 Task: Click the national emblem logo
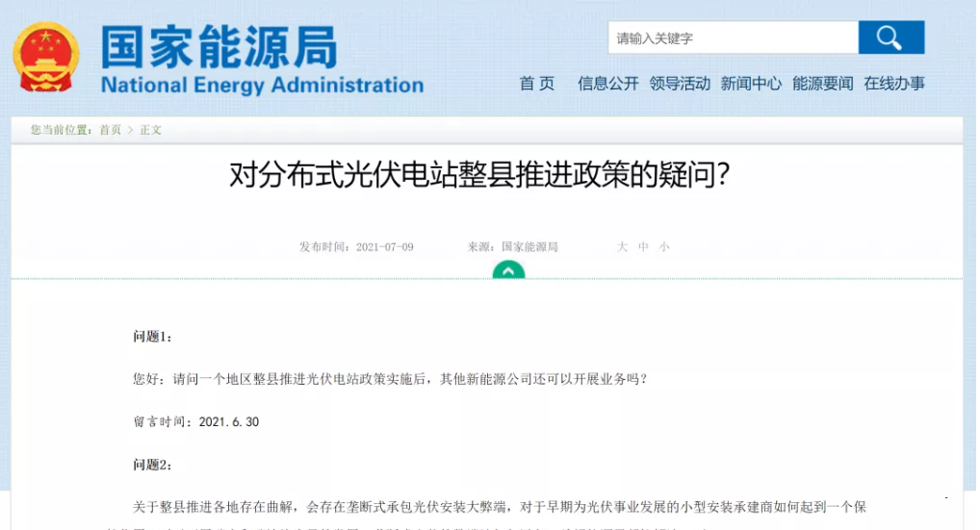point(46,56)
